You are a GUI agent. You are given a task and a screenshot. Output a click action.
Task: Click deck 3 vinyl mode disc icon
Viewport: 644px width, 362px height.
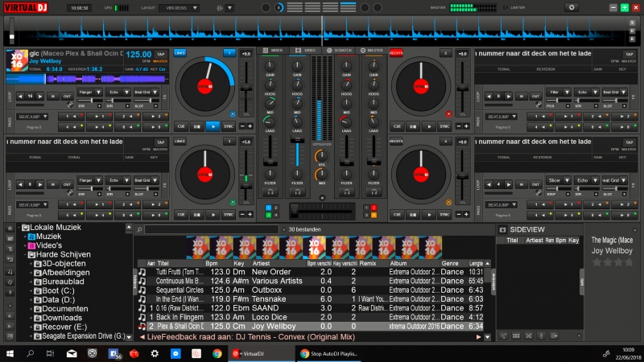click(233, 203)
